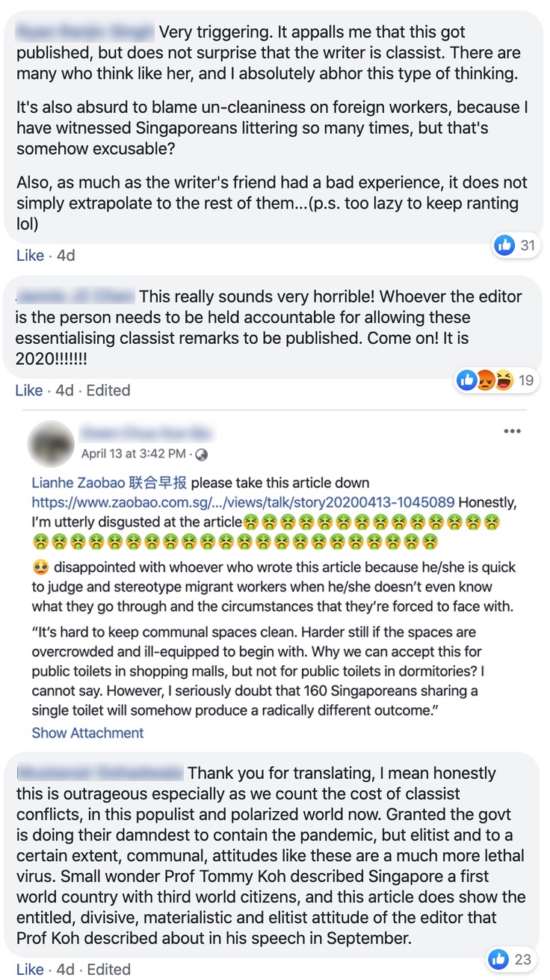Open the blurred profile picture of post author
Screen dimensions: 550x980
(x=50, y=442)
